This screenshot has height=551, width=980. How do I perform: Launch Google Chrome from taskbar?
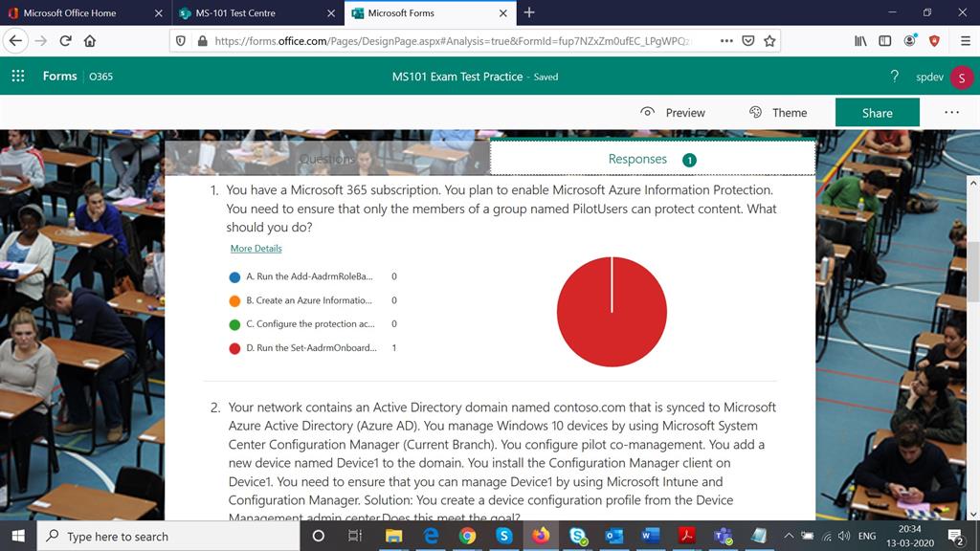[x=467, y=536]
